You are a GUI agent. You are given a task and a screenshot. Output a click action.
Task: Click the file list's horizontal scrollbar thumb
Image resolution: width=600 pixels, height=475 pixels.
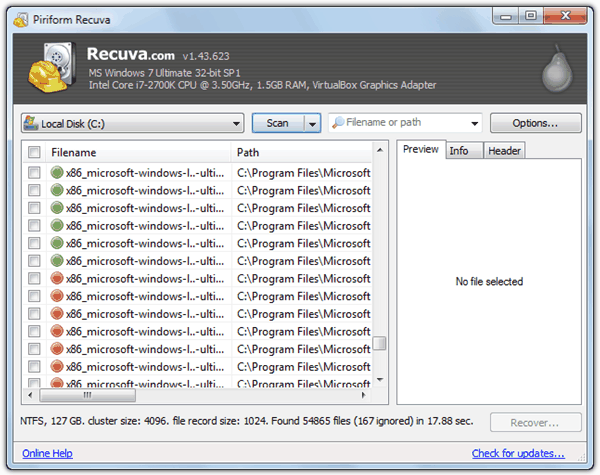coord(88,395)
